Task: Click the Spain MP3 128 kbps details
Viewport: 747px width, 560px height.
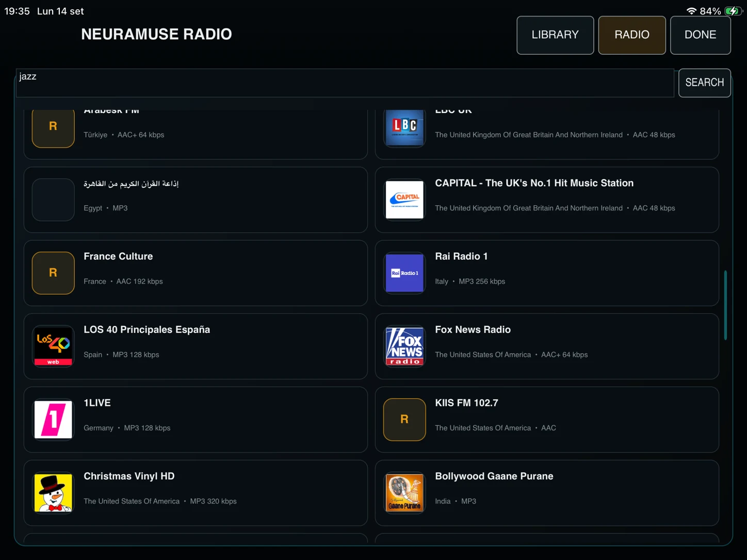Action: click(121, 354)
